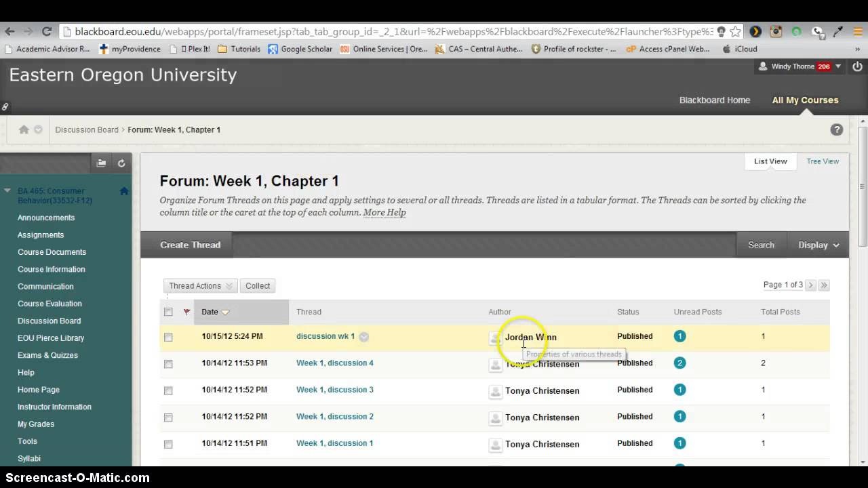868x488 pixels.
Task: Open My Grades in the course menu
Action: (36, 424)
